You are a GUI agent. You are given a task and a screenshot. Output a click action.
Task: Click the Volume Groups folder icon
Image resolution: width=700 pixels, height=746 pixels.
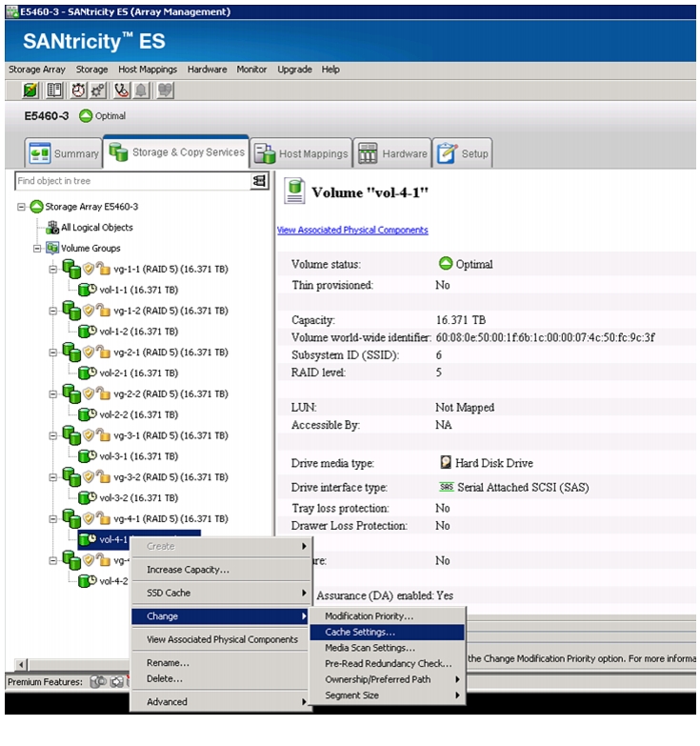tap(52, 248)
